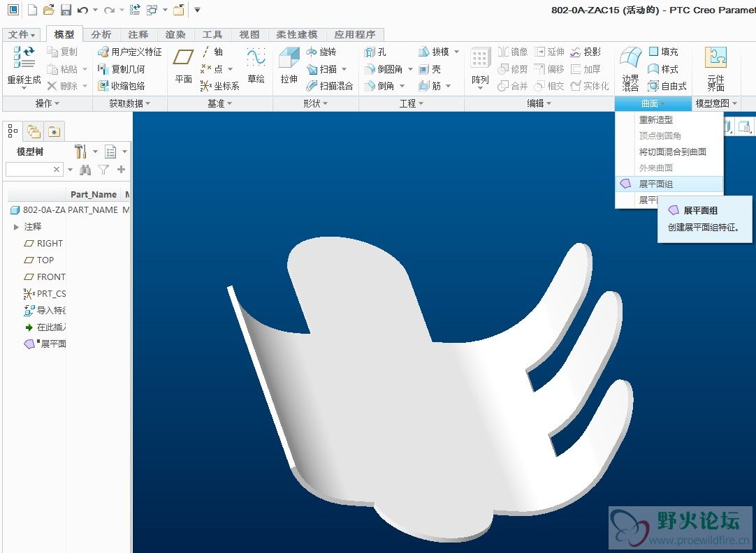
Task: Switch to the 分析 (Analysis) ribbon tab
Action: 101,34
